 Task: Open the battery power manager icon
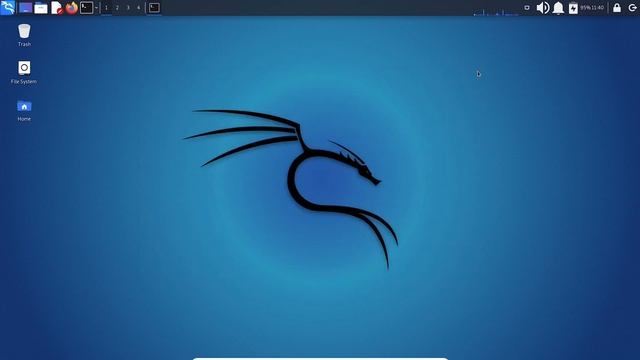tap(573, 8)
